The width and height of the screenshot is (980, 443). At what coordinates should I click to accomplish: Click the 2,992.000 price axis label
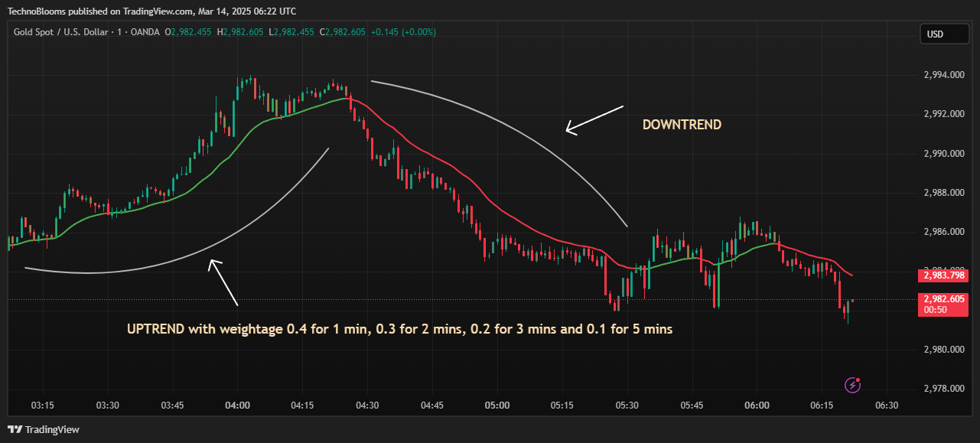(x=943, y=114)
